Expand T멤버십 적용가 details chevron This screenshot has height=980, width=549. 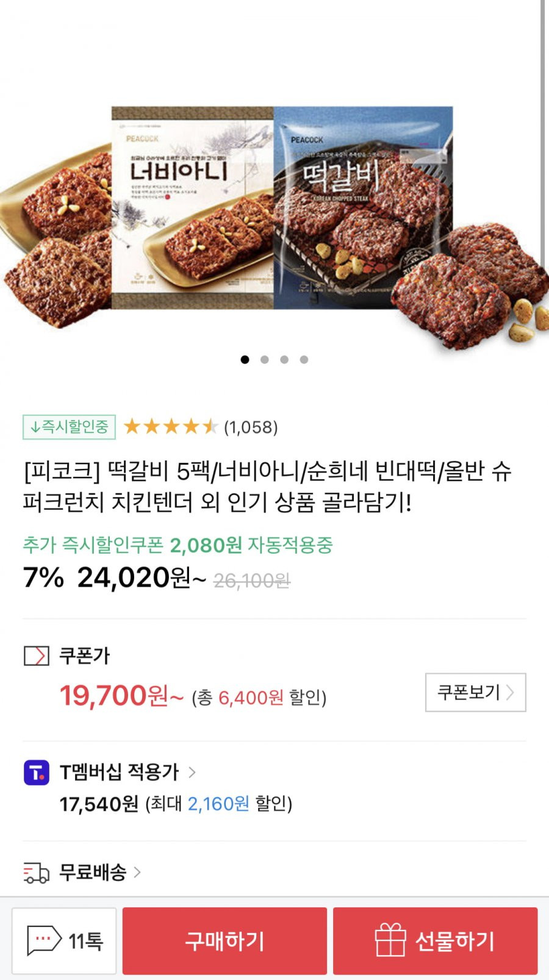coord(192,773)
